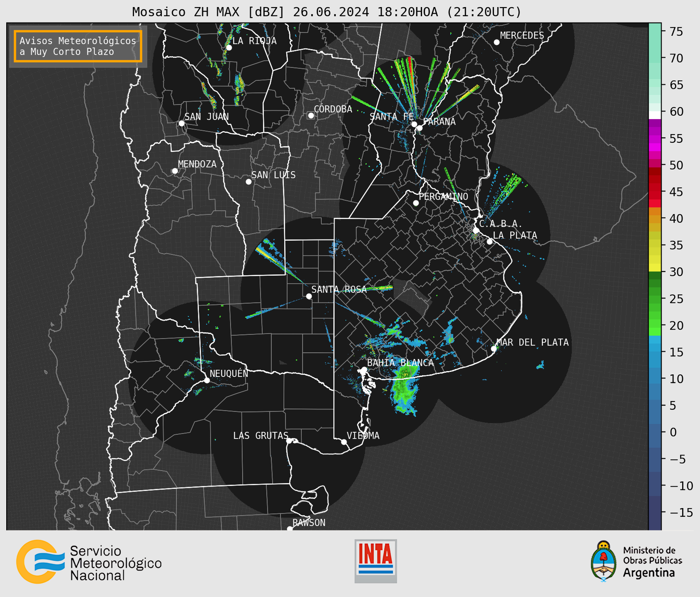Click the Mosaico ZH MAX map title

pyautogui.click(x=327, y=12)
